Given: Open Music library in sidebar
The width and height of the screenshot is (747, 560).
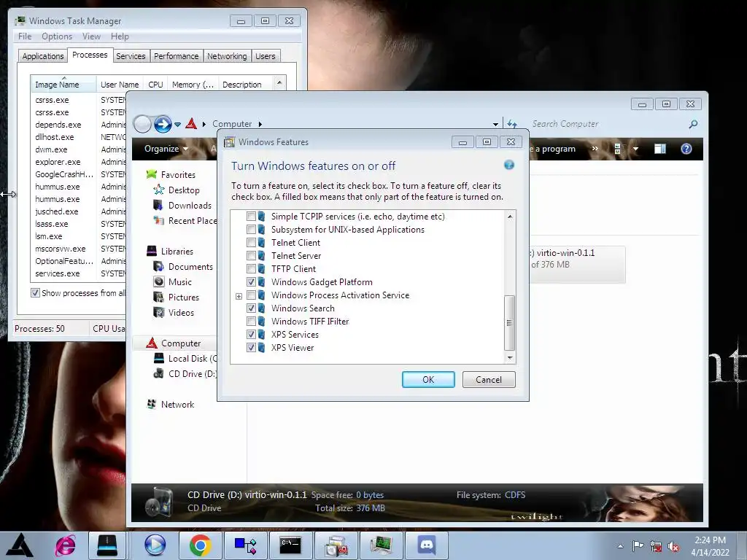Looking at the screenshot, I should [x=179, y=282].
